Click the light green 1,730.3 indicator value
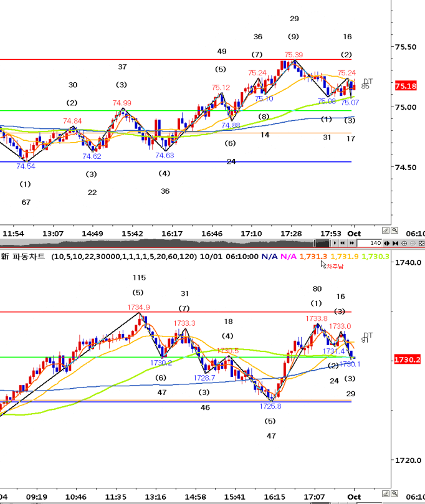425x504 pixels. pos(376,256)
